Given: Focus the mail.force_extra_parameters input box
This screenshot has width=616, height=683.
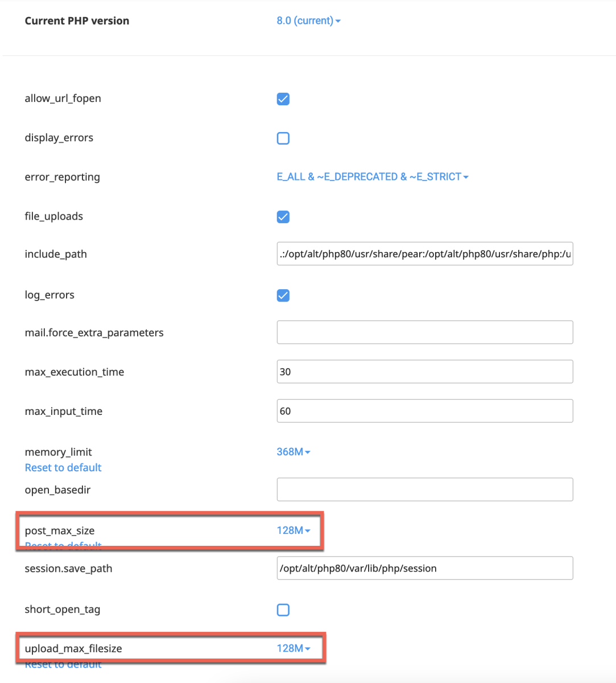Looking at the screenshot, I should (424, 332).
